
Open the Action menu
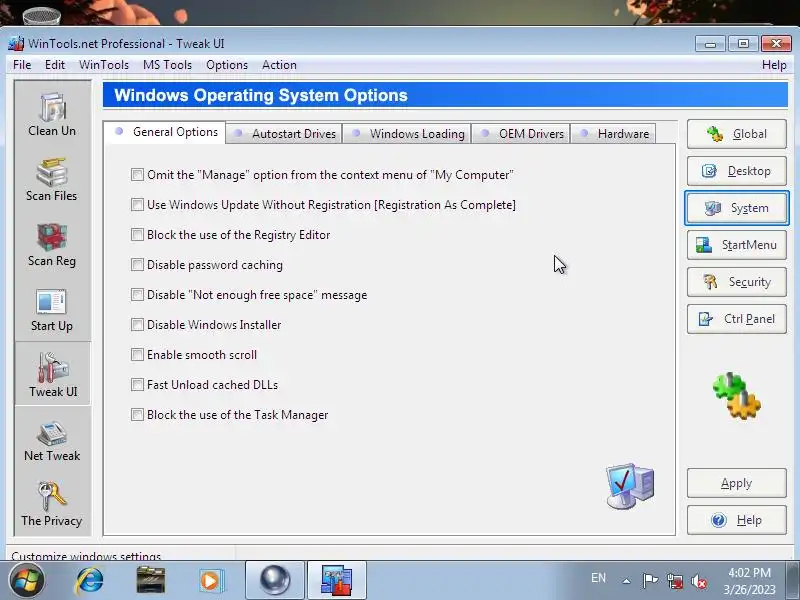click(279, 65)
